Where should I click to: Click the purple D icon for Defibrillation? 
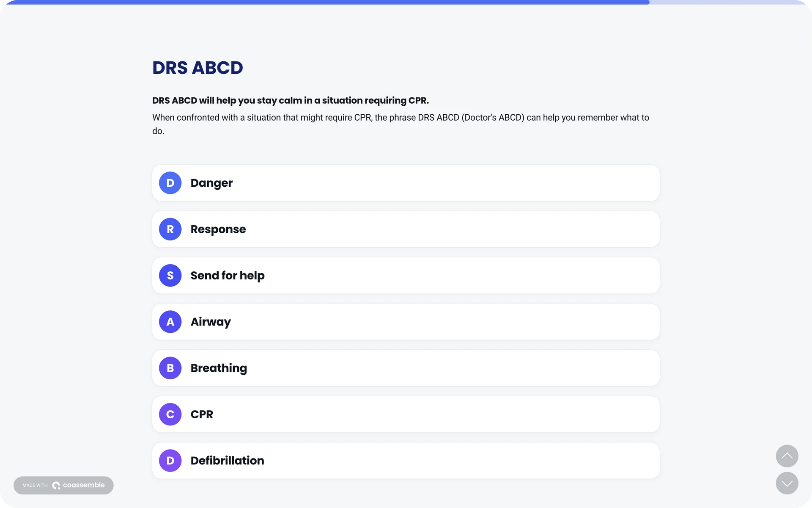[x=170, y=461]
